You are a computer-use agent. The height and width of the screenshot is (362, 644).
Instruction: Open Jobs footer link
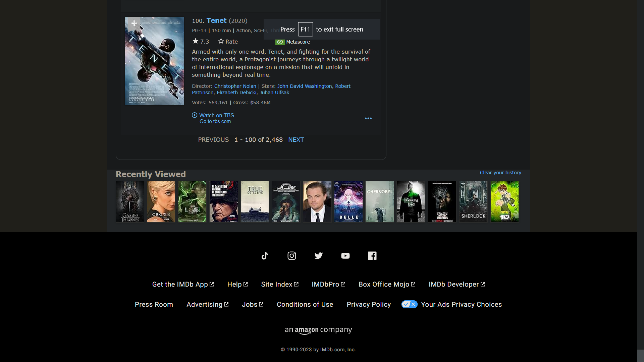coord(253,304)
